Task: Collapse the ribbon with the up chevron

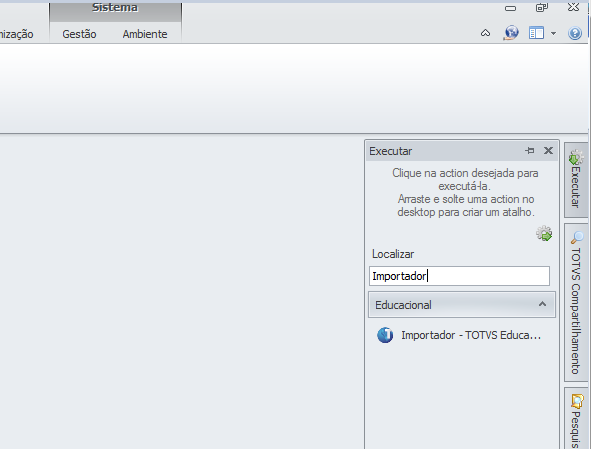Action: click(485, 33)
